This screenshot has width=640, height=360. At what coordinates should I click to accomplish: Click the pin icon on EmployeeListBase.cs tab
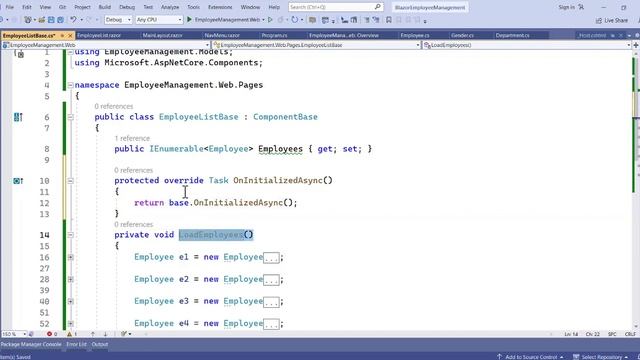click(x=62, y=36)
